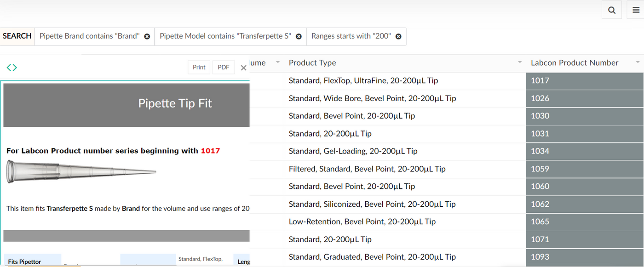Click "Standard, Siliconized, Bevel Point" row
This screenshot has height=267, width=644.
point(372,204)
